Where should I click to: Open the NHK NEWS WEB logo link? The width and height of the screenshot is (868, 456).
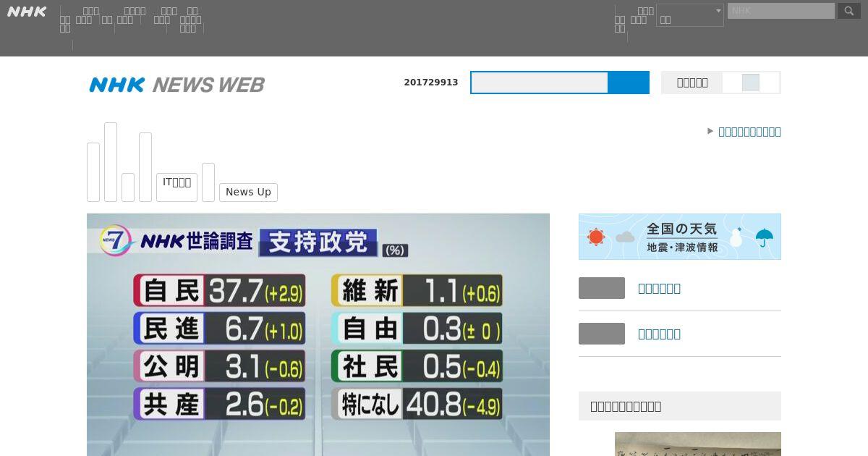[177, 85]
